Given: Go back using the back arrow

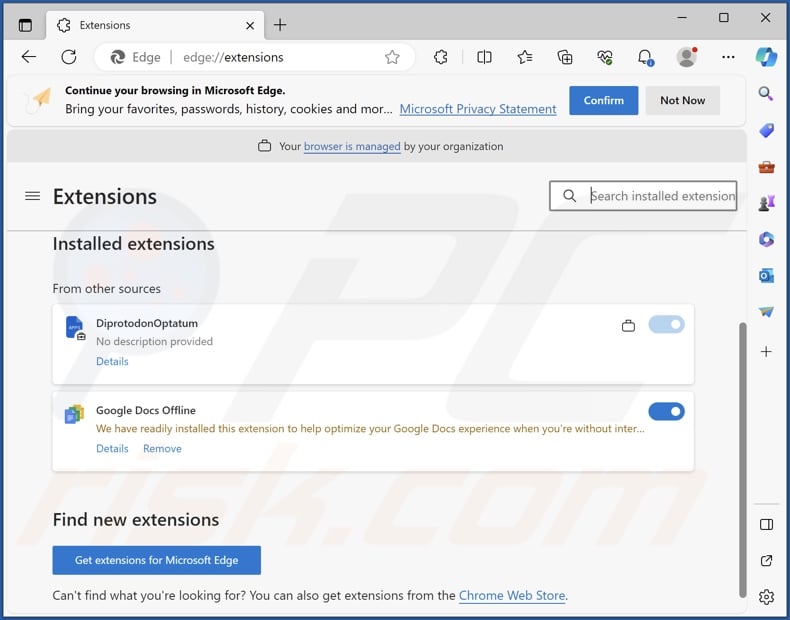Looking at the screenshot, I should click(x=29, y=57).
